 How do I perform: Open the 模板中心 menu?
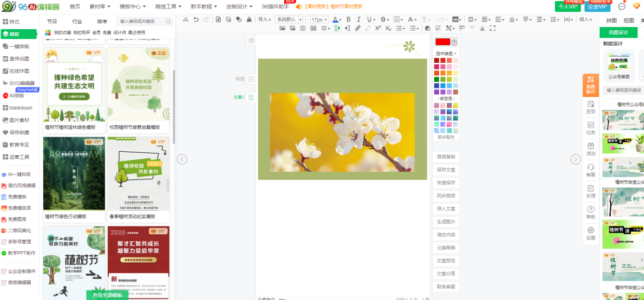pos(132,7)
